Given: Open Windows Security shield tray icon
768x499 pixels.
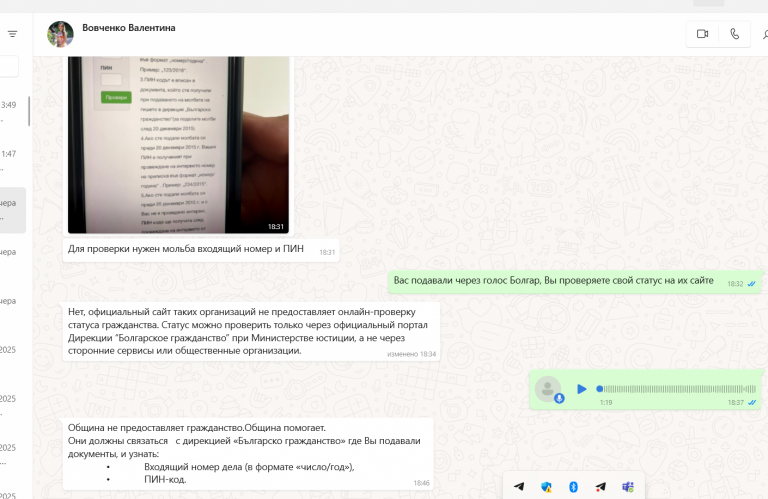Looking at the screenshot, I should click(546, 487).
